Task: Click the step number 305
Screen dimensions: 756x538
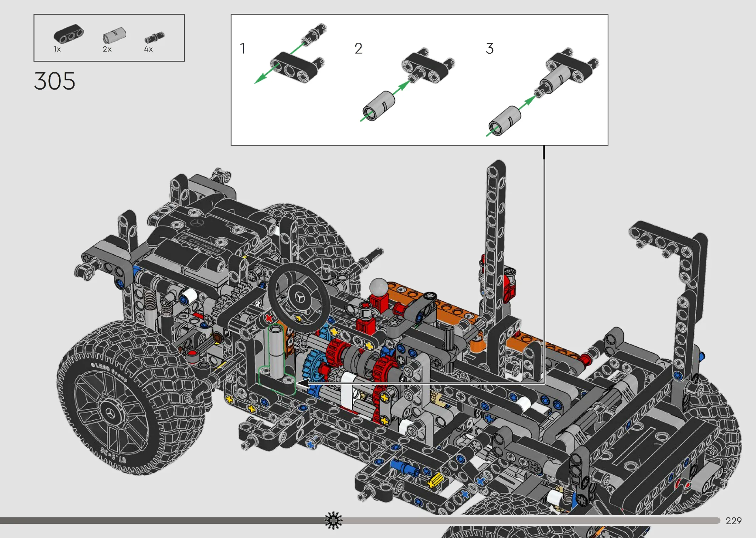Action: [54, 81]
